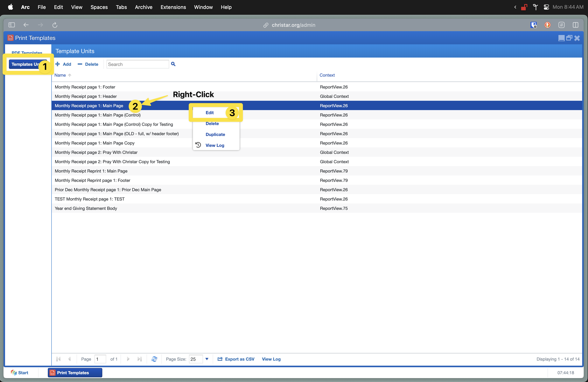Go to the last page with the pagination arrow
The image size is (588, 382).
140,359
